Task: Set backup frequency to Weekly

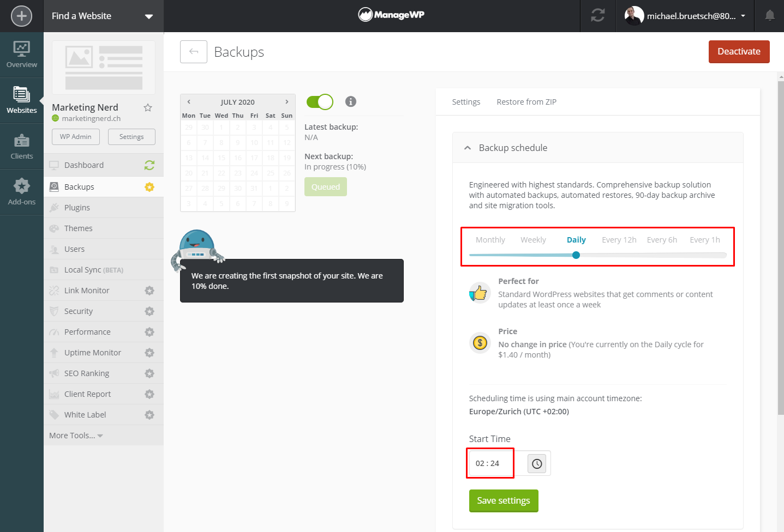Action: (x=533, y=240)
